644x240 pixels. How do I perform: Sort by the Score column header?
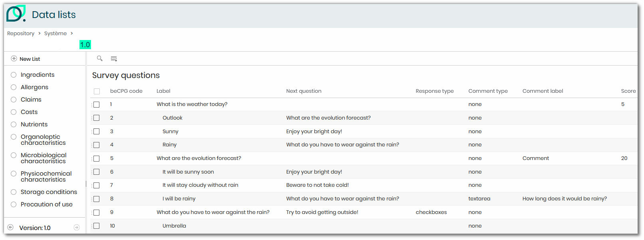click(628, 91)
